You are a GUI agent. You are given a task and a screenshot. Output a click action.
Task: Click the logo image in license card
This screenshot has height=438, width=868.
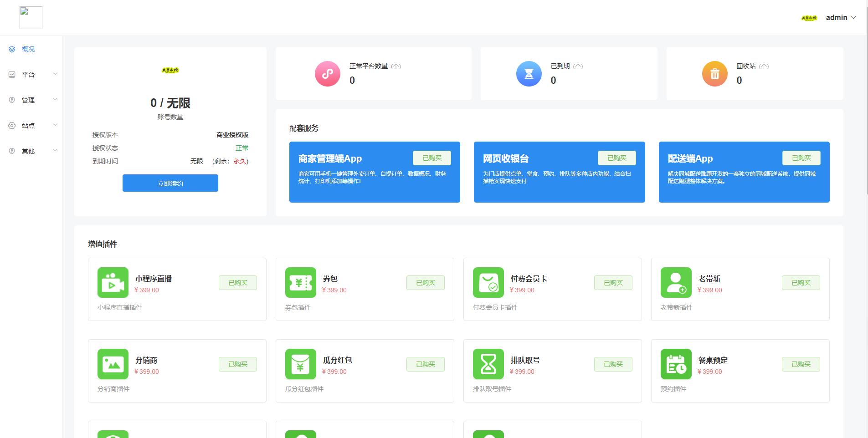coord(170,70)
